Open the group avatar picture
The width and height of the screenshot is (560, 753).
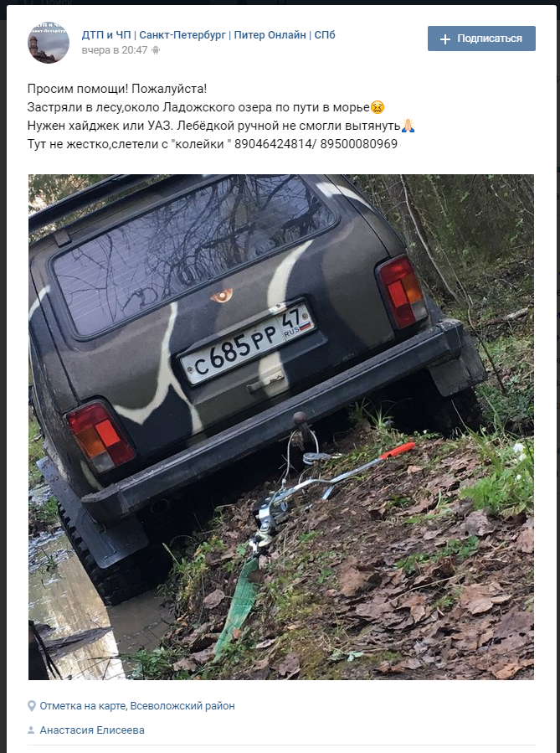(x=49, y=42)
